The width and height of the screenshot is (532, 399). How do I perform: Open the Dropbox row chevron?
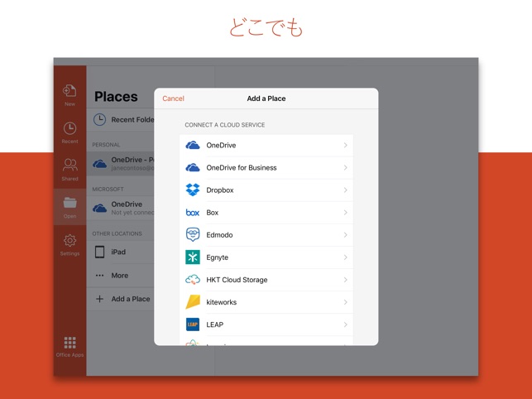point(345,190)
